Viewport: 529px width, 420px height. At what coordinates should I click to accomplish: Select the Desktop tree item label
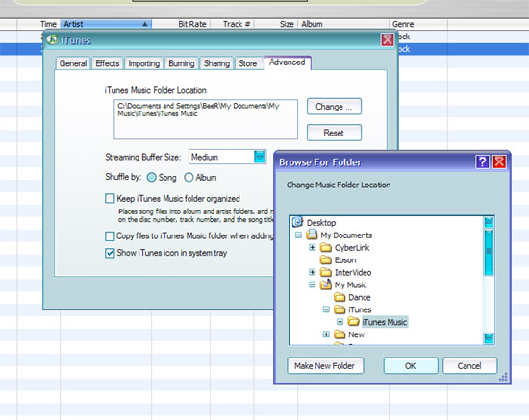point(321,223)
